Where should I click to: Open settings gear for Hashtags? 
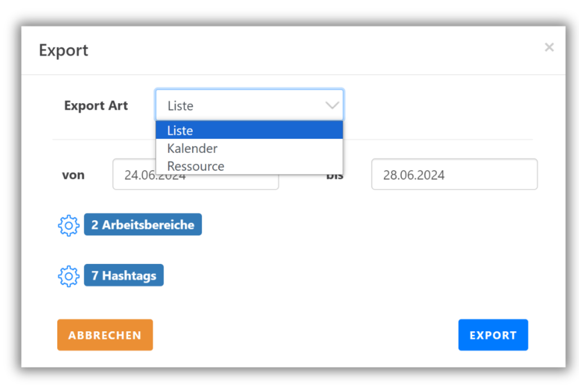(69, 276)
